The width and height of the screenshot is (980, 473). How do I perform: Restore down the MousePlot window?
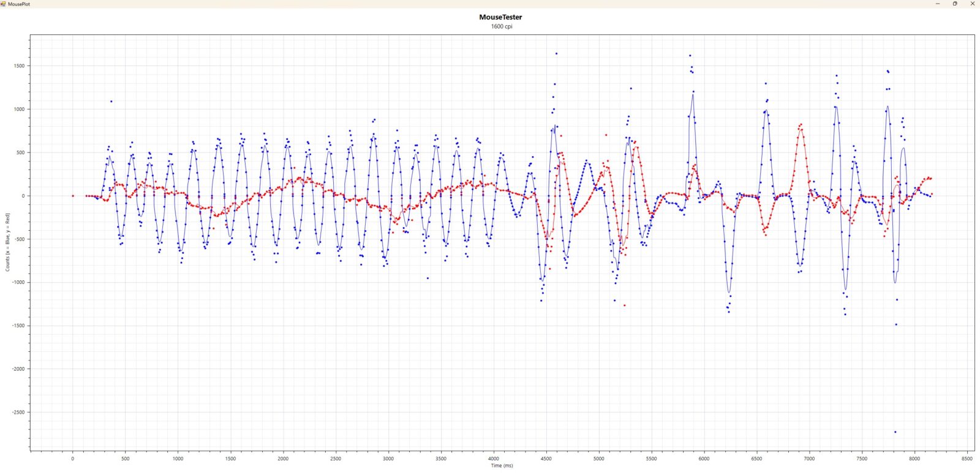[954, 4]
